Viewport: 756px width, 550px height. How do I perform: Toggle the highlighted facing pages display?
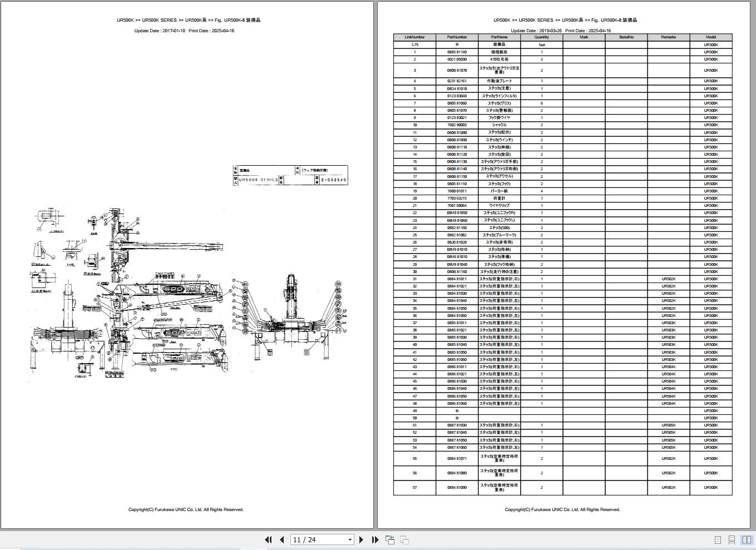tap(745, 539)
